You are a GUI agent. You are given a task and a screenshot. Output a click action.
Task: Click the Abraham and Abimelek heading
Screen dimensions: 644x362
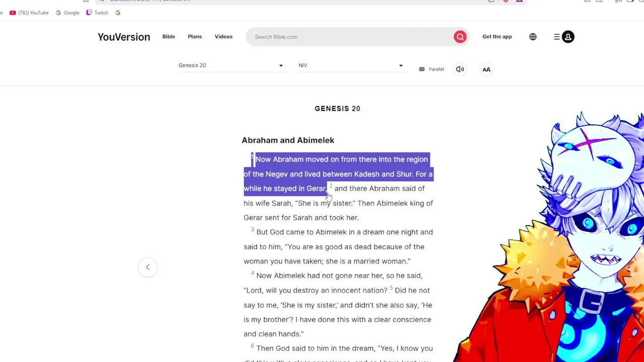pos(288,140)
